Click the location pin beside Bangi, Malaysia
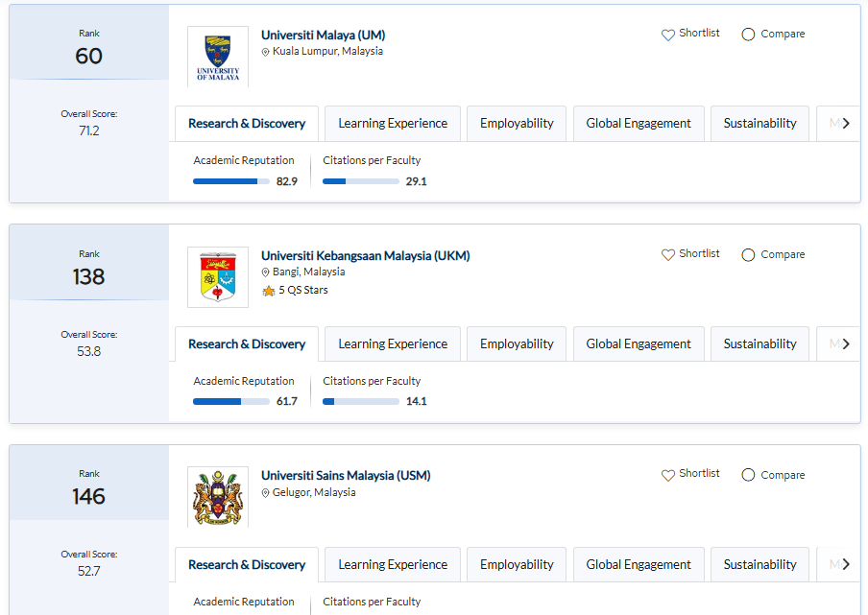Image resolution: width=868 pixels, height=615 pixels. coord(265,272)
